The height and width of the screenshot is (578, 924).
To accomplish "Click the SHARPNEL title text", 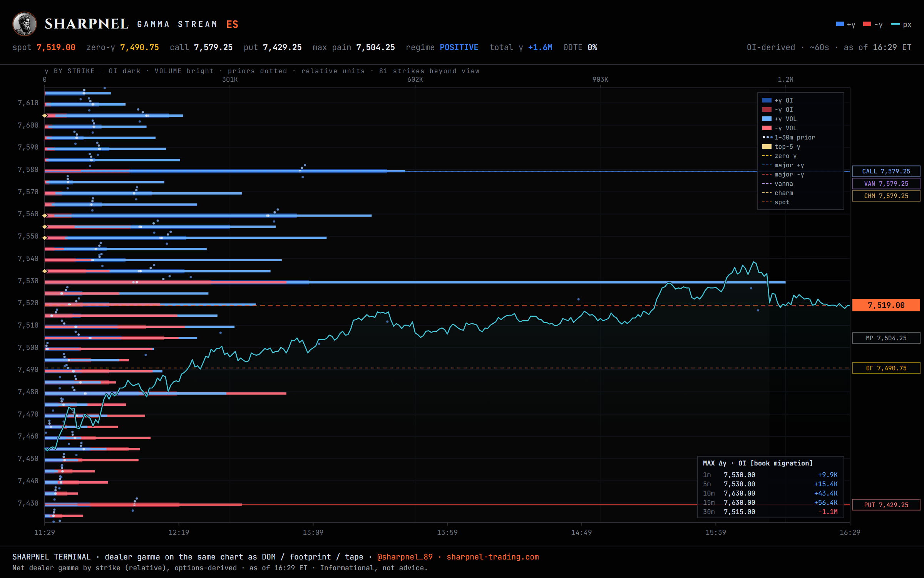I will coord(87,24).
